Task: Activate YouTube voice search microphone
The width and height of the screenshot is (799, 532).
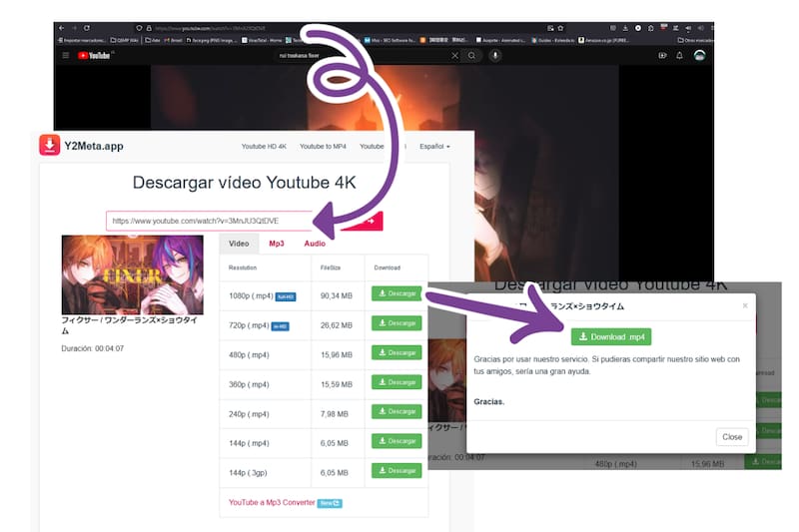Action: tap(494, 56)
